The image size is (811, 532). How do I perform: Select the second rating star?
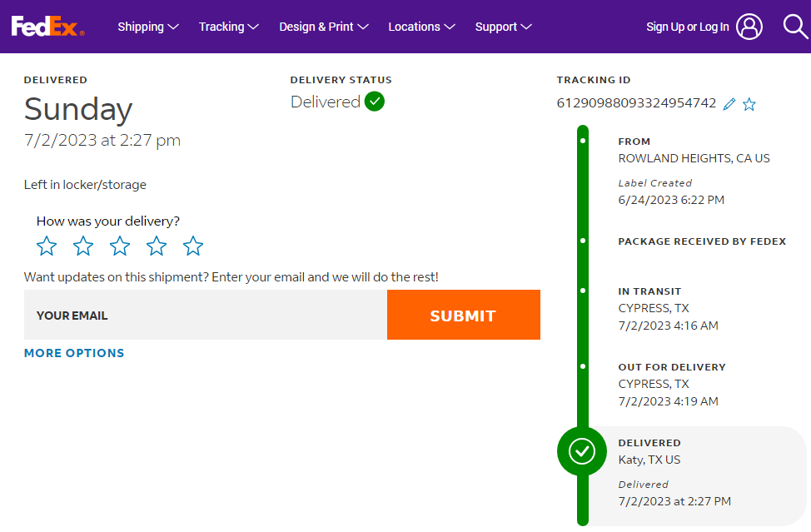pyautogui.click(x=83, y=246)
